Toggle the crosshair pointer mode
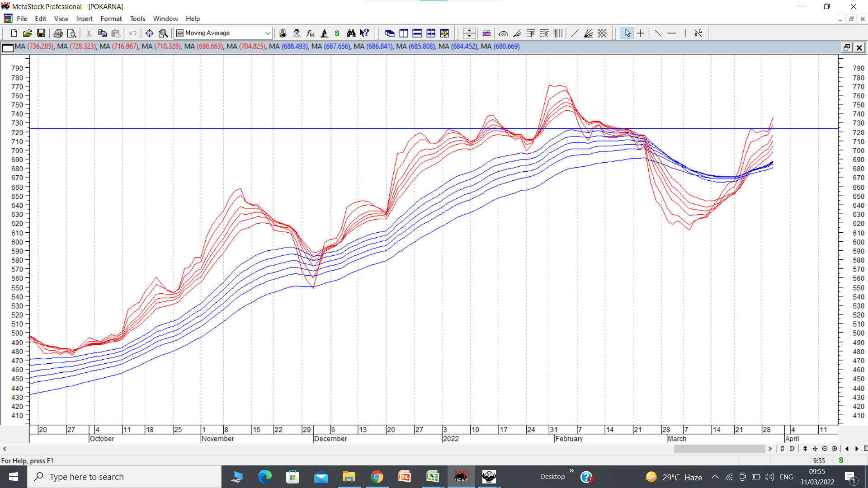 click(641, 33)
